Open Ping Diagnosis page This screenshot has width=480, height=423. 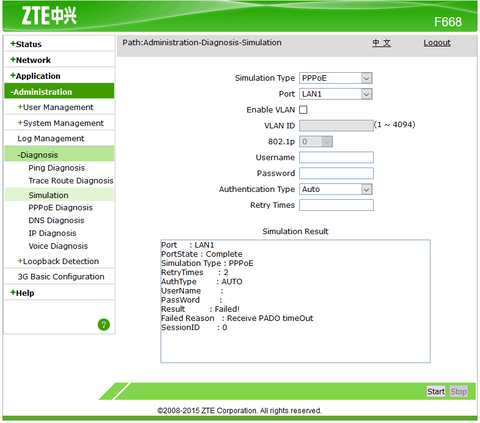[57, 168]
